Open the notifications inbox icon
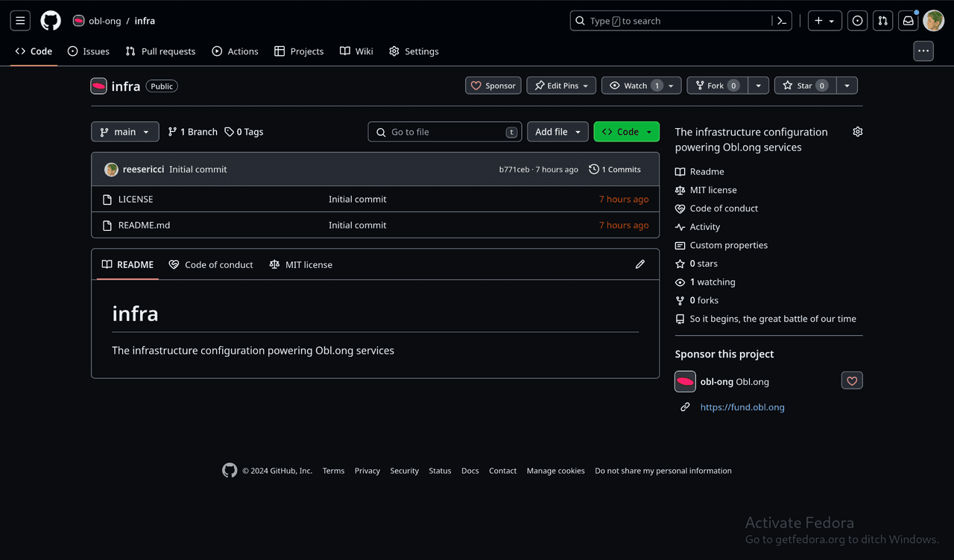Screen dimensions: 954x560 point(908,21)
